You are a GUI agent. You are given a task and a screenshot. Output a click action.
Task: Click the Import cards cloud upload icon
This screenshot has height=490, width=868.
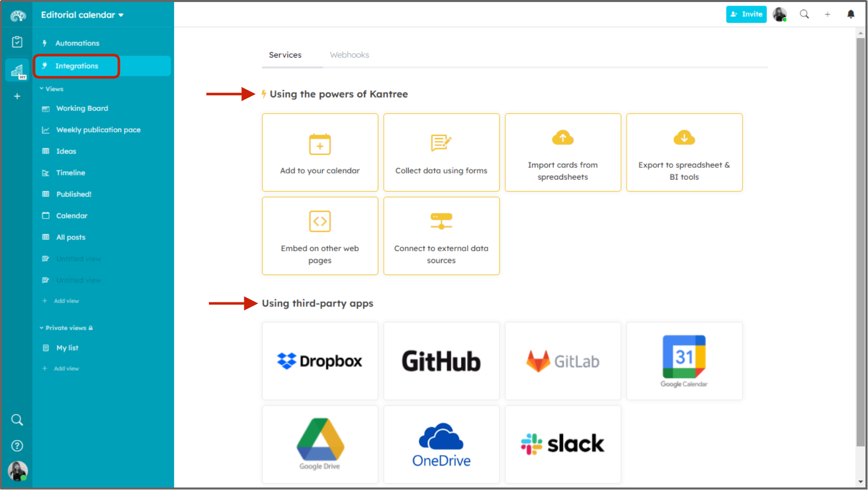pyautogui.click(x=562, y=138)
